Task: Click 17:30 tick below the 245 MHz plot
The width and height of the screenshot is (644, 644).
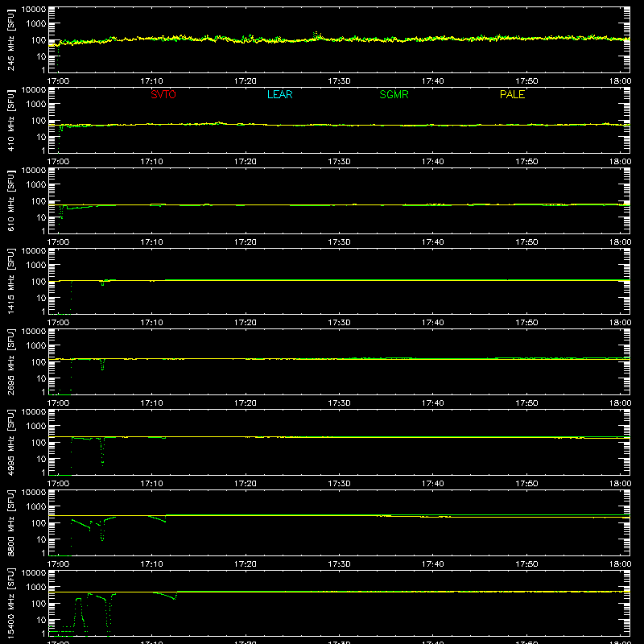Action: point(339,81)
